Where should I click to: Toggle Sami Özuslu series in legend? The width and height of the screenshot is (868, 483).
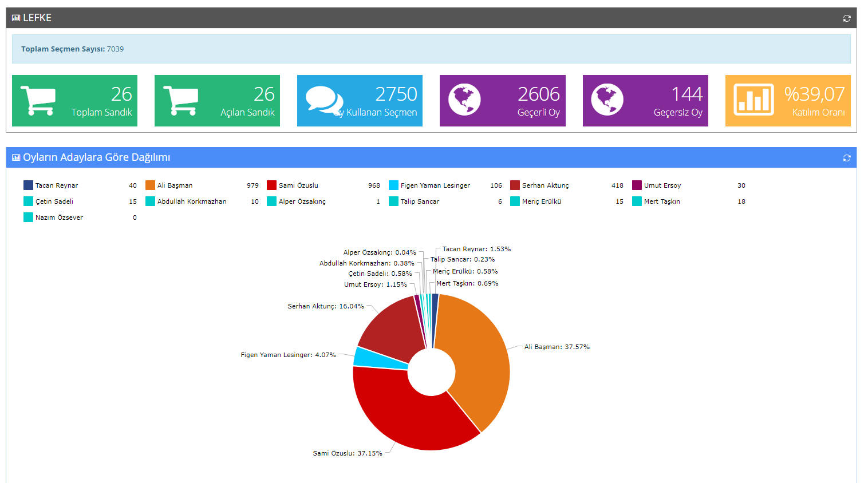coord(298,185)
